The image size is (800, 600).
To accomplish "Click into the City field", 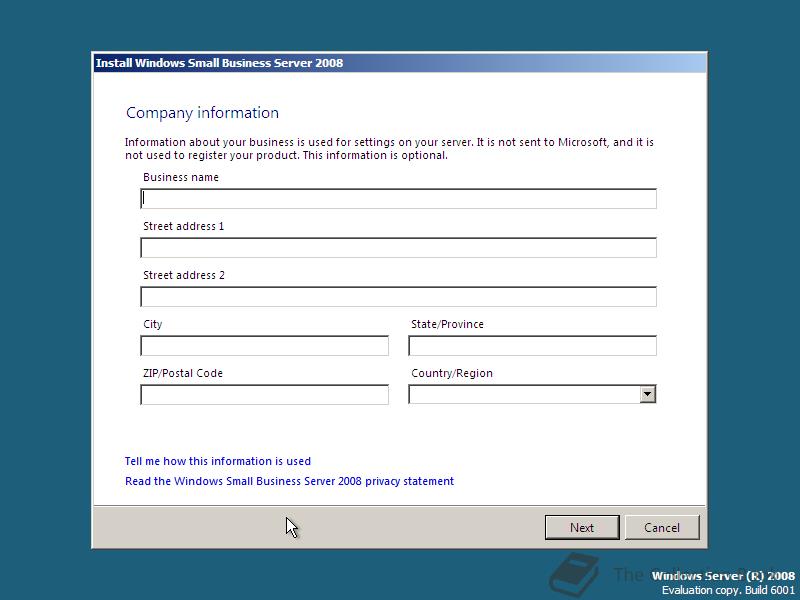I will click(x=264, y=345).
